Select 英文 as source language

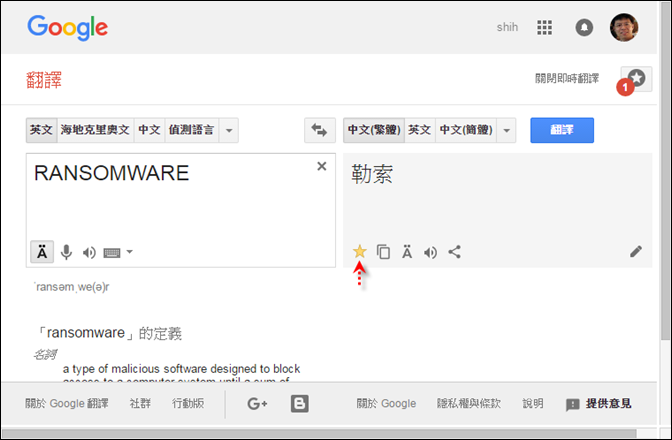click(41, 130)
